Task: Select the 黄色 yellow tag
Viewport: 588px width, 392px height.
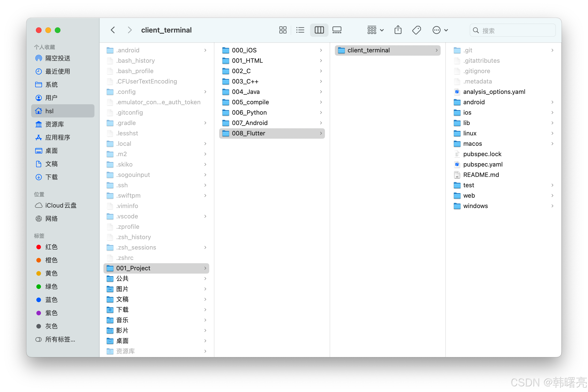Action: [x=63, y=274]
